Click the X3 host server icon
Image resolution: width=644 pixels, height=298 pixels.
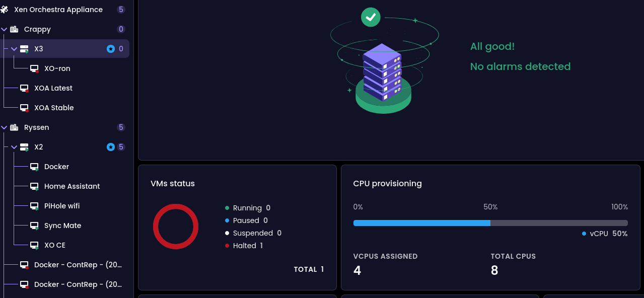(x=24, y=49)
